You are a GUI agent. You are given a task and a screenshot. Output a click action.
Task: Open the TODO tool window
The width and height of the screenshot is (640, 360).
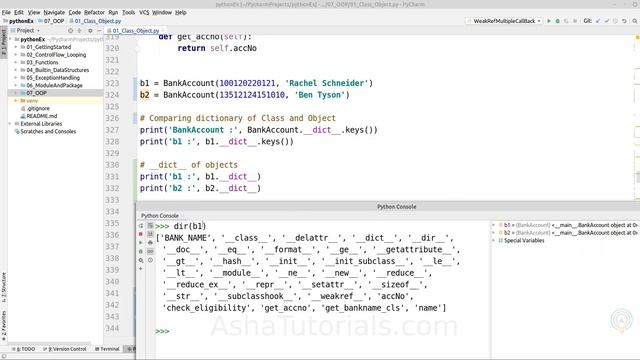click(x=24, y=349)
